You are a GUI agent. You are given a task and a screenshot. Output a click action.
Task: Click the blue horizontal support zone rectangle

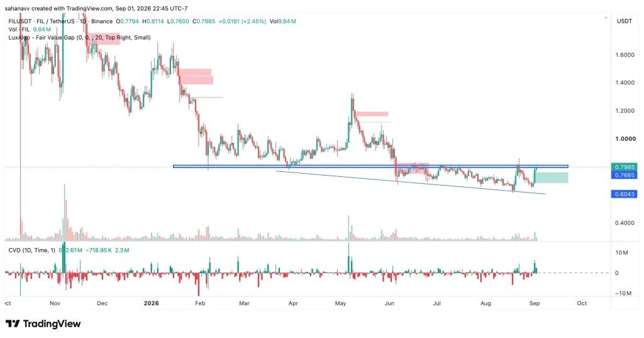click(370, 167)
